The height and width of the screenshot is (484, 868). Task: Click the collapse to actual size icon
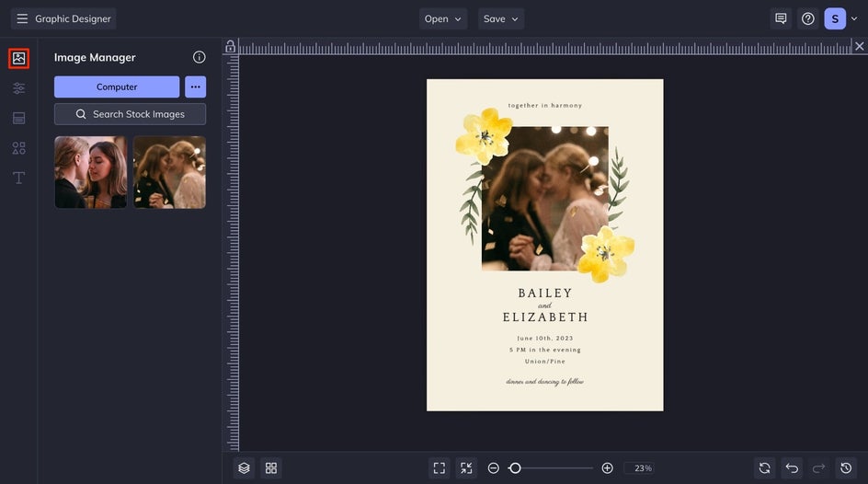click(467, 468)
